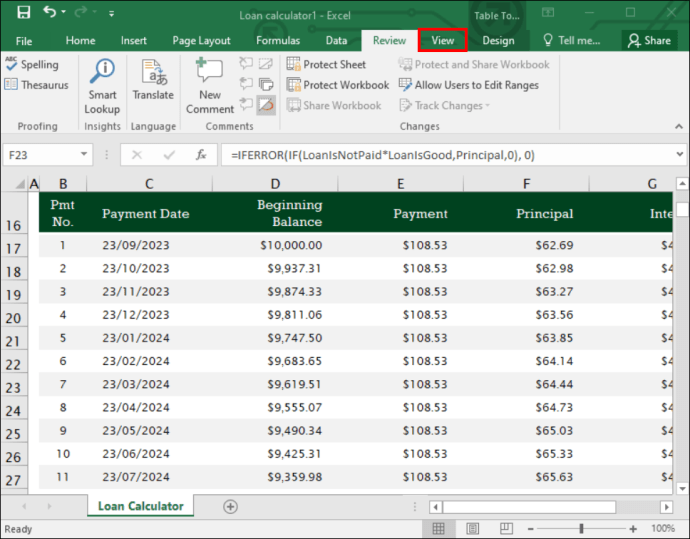Click the zoom slider handle
This screenshot has width=690, height=539.
point(581,528)
